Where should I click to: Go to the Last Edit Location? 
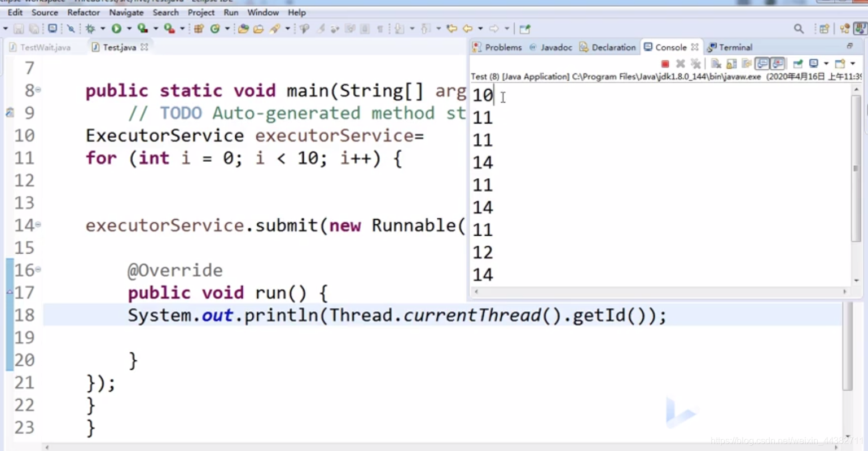(452, 29)
